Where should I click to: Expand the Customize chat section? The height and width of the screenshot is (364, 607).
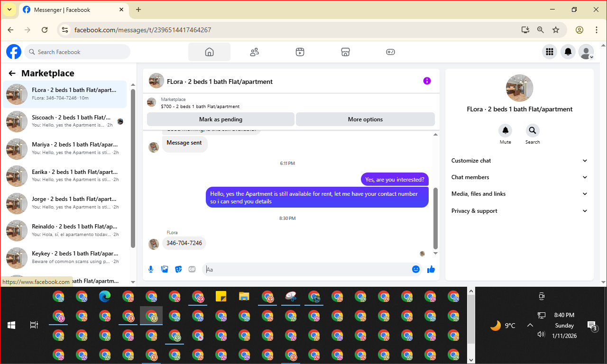click(x=519, y=161)
